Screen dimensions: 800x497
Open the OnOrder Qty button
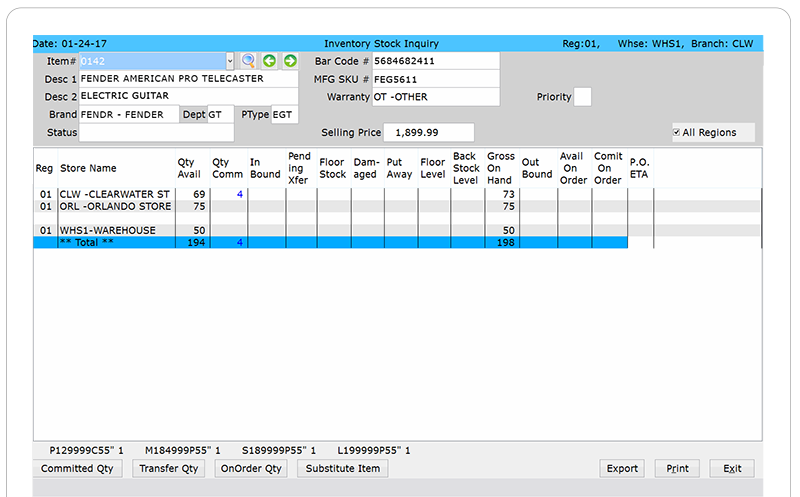(251, 468)
